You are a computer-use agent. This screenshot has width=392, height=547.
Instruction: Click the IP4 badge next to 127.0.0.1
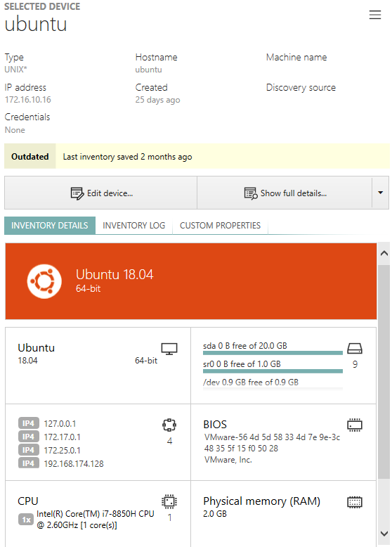pos(29,423)
